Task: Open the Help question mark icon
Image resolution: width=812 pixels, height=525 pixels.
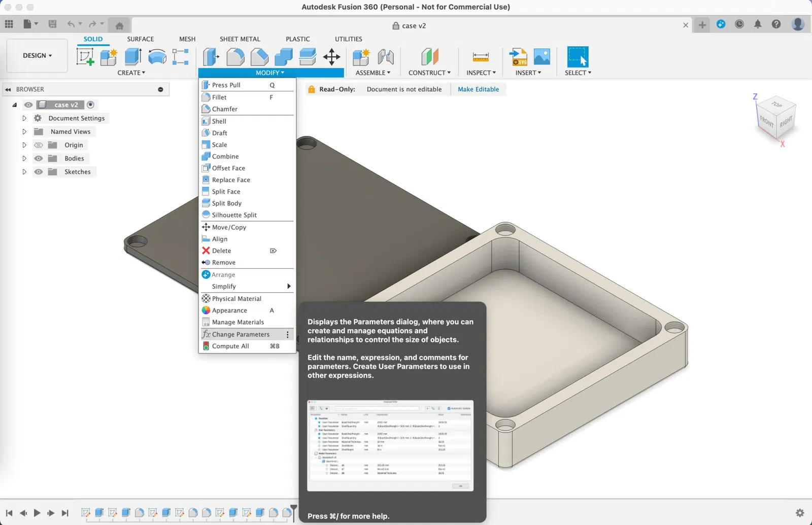Action: tap(776, 24)
